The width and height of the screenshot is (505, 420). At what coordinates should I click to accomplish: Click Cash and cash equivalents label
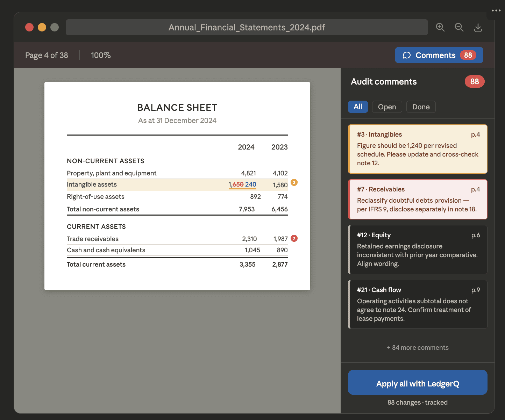[x=106, y=250]
